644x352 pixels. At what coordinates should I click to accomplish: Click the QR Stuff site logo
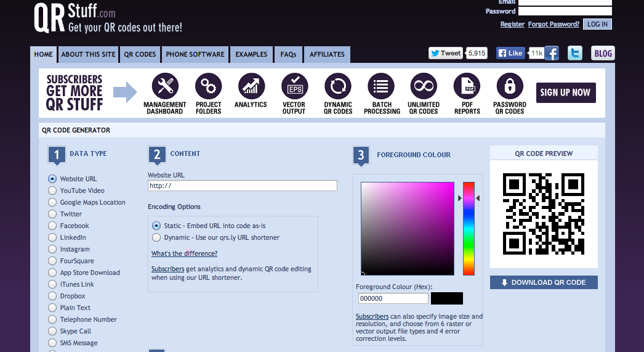pyautogui.click(x=108, y=18)
